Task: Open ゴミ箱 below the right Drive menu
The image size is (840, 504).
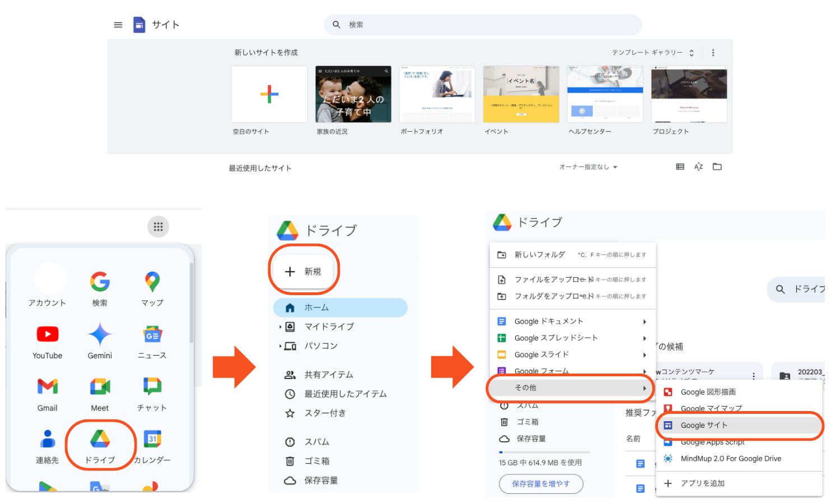Action: pos(519,422)
